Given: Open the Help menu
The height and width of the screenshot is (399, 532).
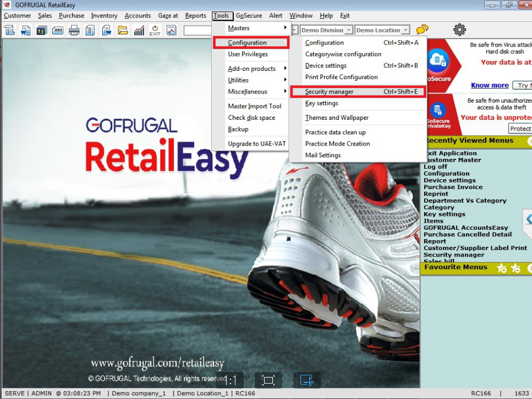Looking at the screenshot, I should point(326,15).
